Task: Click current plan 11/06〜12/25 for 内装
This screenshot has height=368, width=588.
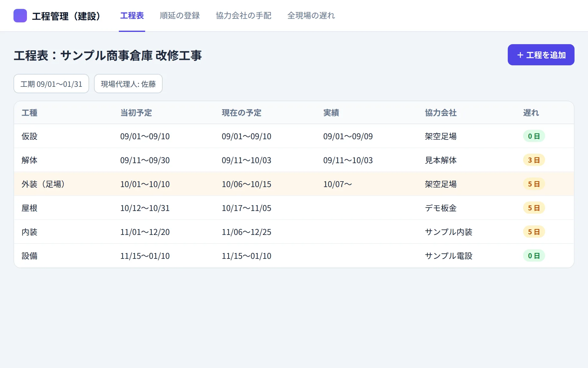Action: pyautogui.click(x=247, y=232)
